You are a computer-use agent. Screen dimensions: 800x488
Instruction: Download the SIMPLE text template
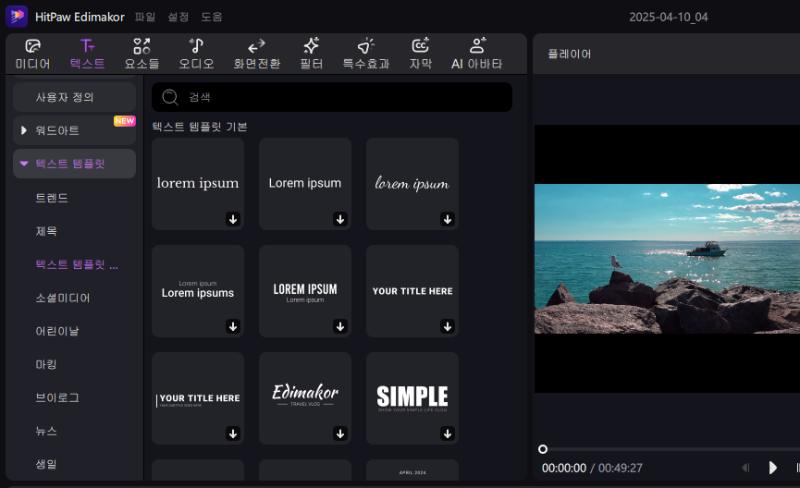click(447, 433)
